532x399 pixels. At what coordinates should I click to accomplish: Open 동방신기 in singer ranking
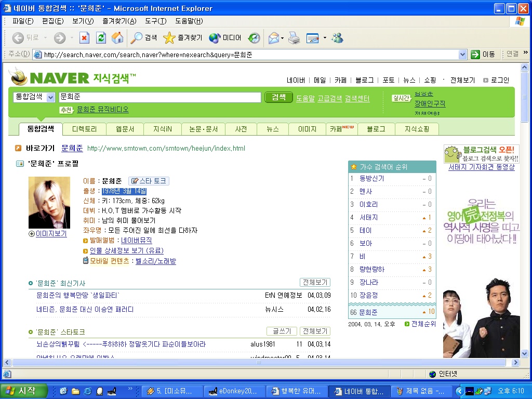pyautogui.click(x=371, y=179)
